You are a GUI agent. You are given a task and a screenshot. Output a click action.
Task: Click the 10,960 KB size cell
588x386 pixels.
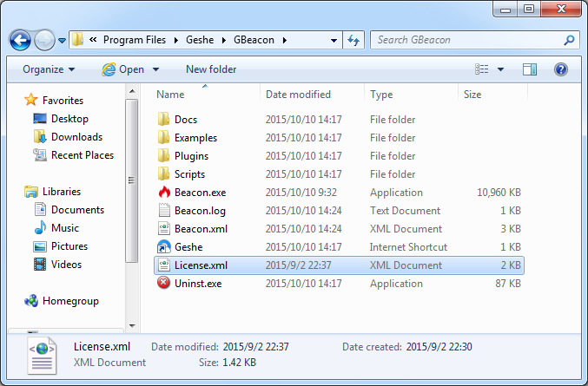(x=499, y=193)
